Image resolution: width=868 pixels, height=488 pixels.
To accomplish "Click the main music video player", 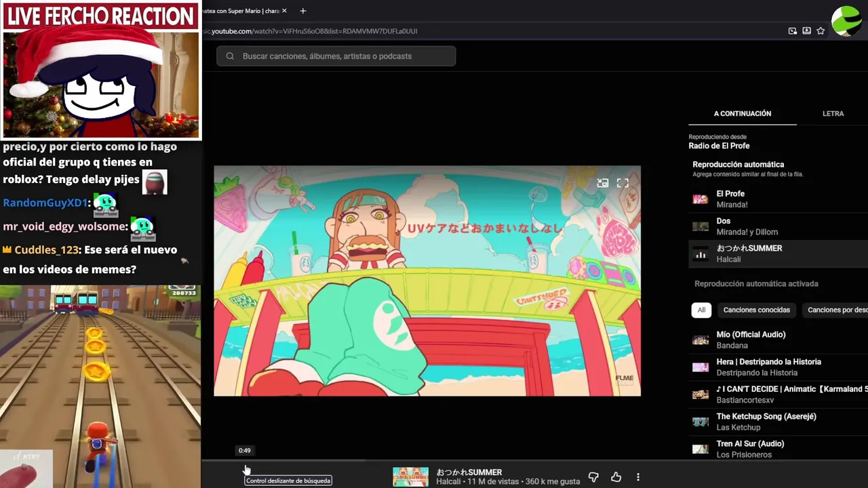I will [427, 281].
